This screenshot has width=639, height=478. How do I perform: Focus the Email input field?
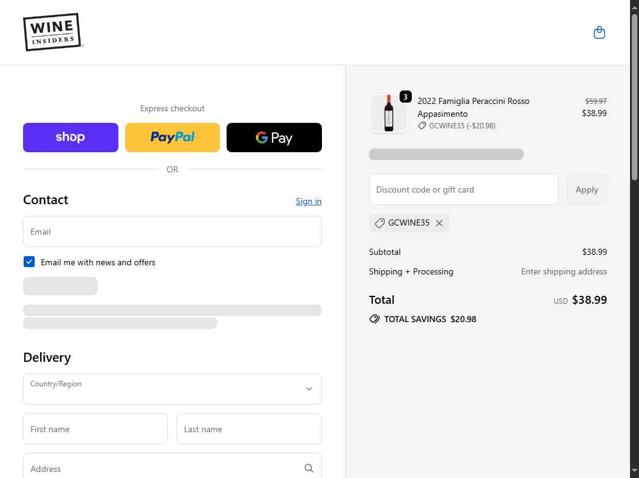(172, 231)
